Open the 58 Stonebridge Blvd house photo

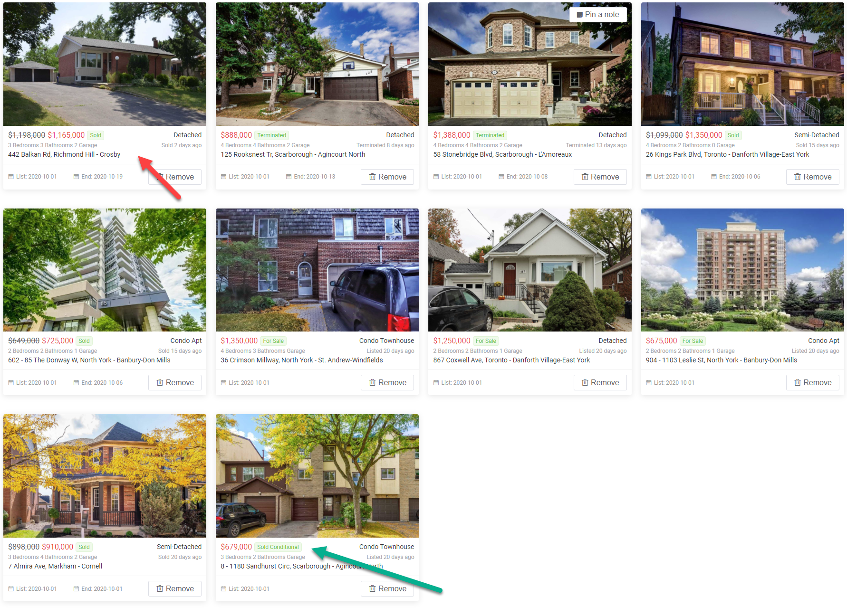pyautogui.click(x=530, y=64)
